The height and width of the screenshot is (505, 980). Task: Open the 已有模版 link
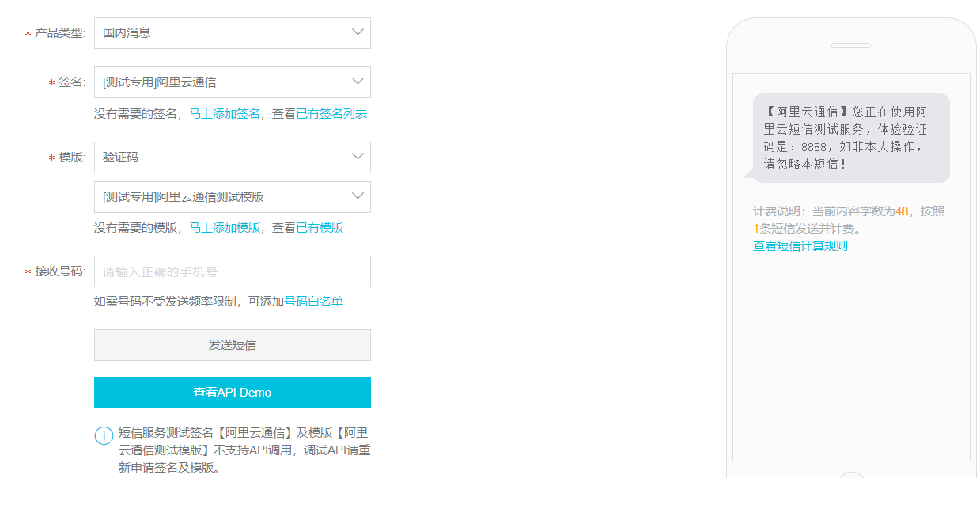[320, 228]
